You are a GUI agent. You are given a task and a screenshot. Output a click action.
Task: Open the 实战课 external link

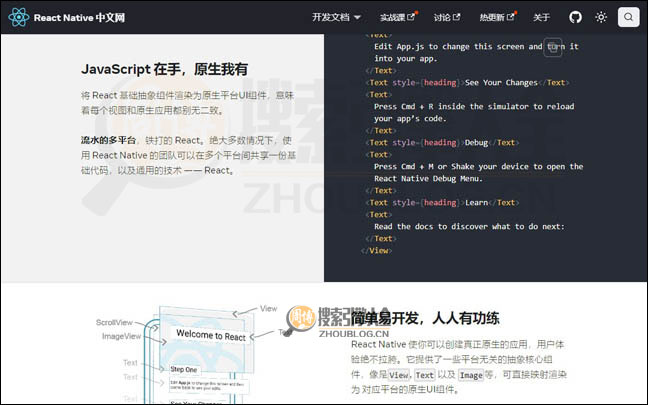tap(398, 17)
